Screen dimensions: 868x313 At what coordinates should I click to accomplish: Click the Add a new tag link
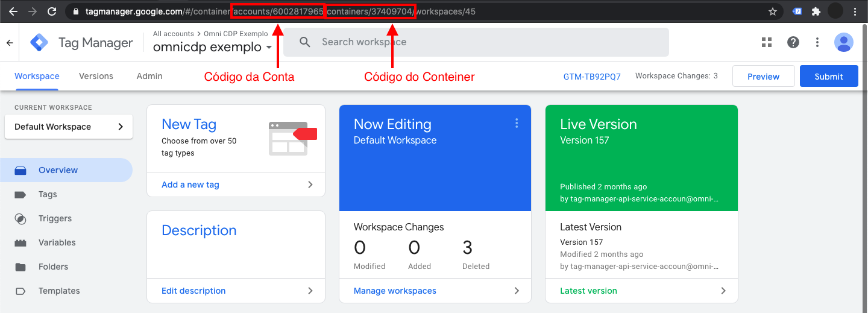pos(190,185)
